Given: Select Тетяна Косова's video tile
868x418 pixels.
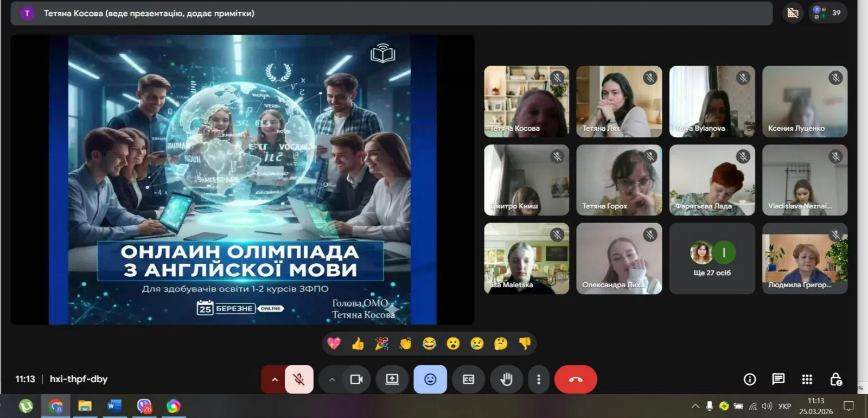Looking at the screenshot, I should tap(527, 102).
